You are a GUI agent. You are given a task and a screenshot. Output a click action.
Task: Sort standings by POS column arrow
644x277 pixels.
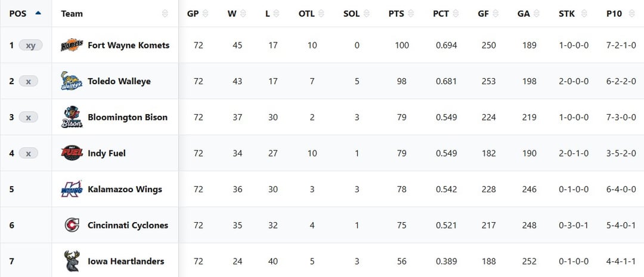38,13
